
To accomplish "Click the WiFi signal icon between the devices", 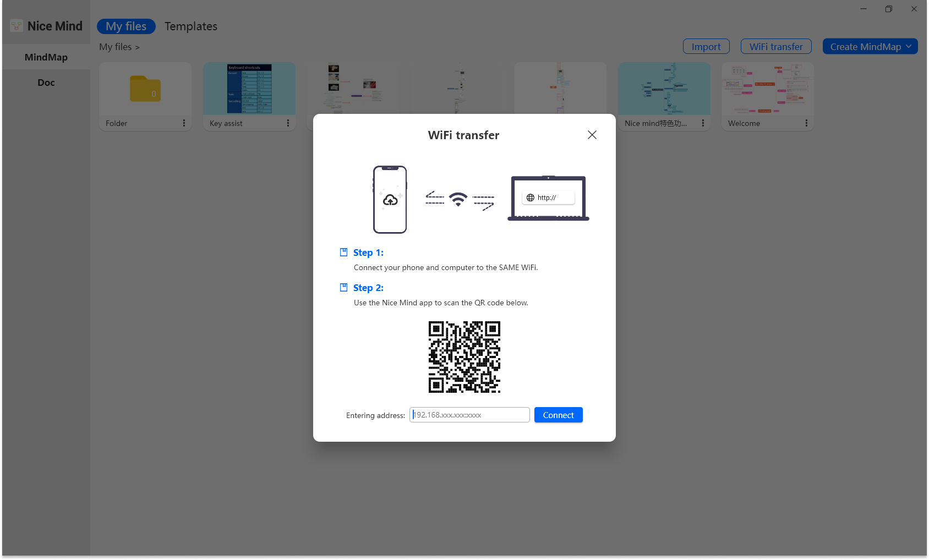I will tap(458, 199).
